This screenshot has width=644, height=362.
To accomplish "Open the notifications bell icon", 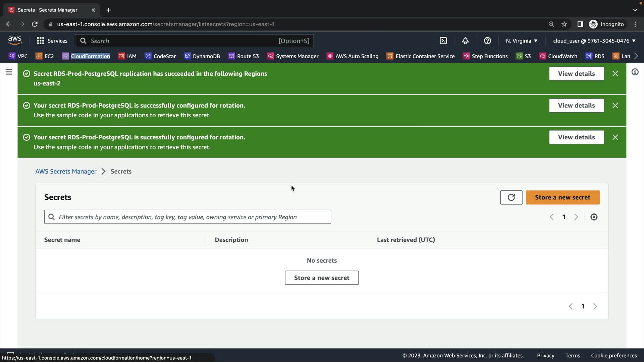I will coord(465,41).
